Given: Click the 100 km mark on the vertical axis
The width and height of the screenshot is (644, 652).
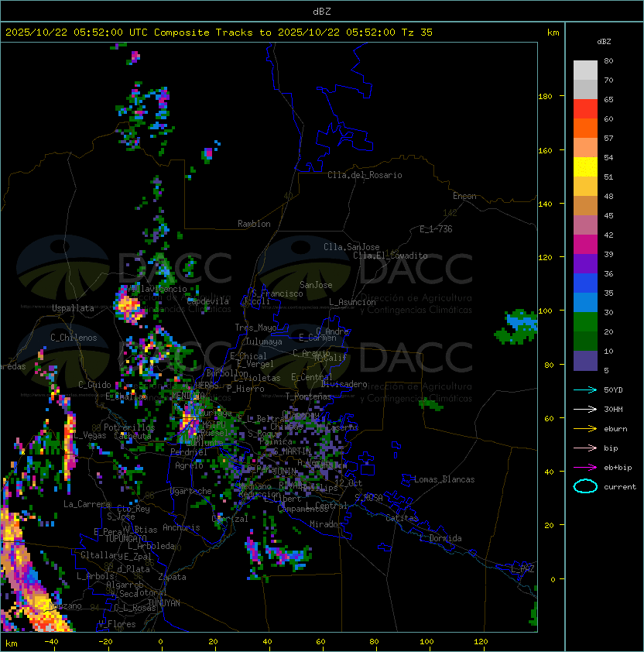Looking at the screenshot, I should (545, 311).
